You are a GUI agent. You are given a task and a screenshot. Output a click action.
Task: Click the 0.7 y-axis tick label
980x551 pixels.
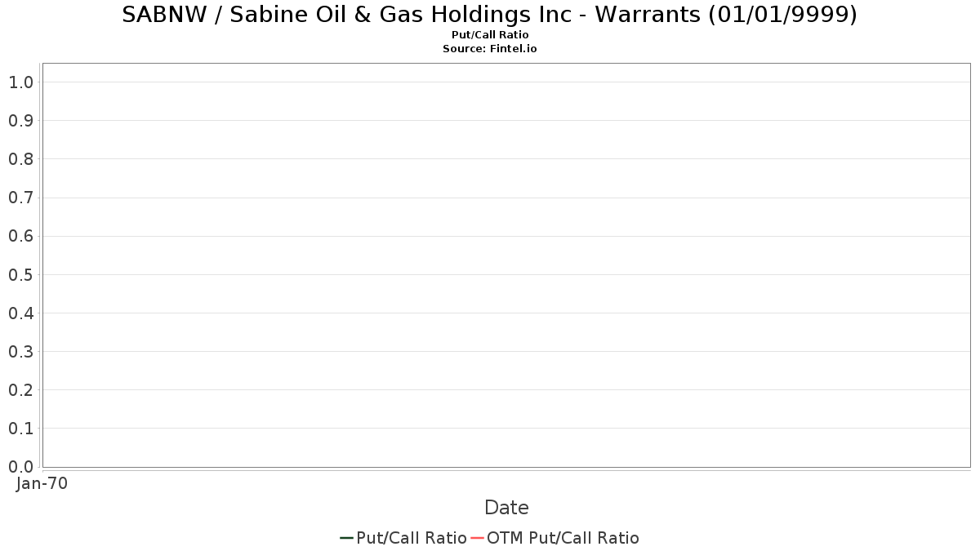[20, 198]
